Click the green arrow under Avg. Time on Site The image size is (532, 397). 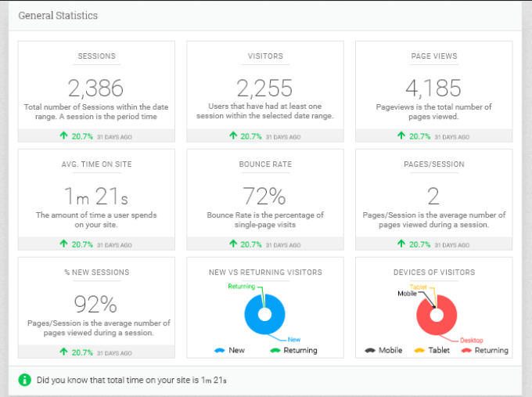click(x=63, y=244)
